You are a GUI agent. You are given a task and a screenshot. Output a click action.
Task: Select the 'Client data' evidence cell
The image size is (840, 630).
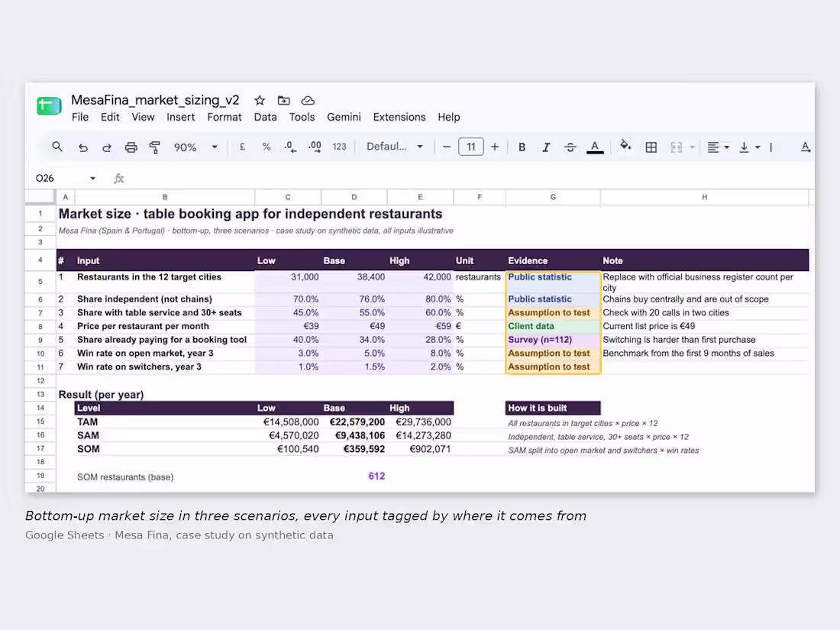click(553, 326)
